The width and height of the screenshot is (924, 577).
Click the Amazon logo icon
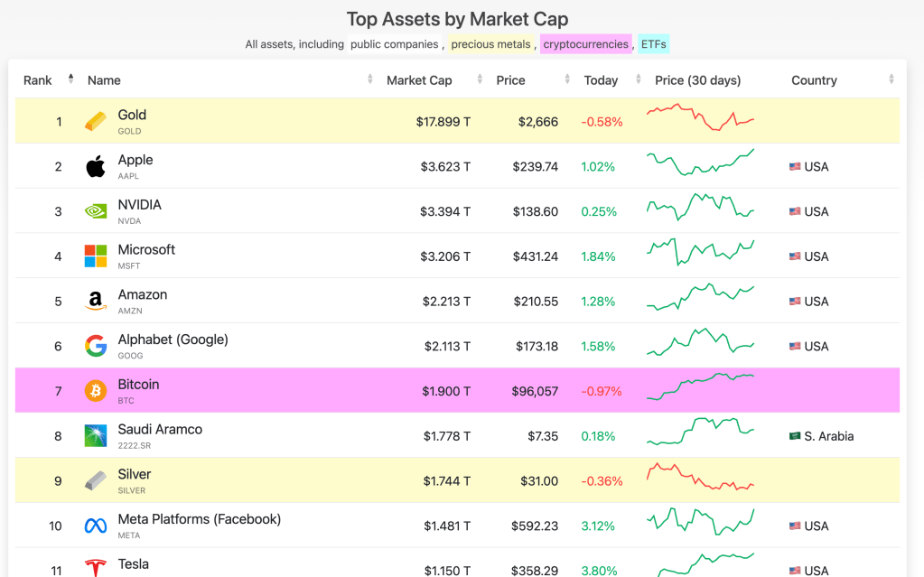96,302
